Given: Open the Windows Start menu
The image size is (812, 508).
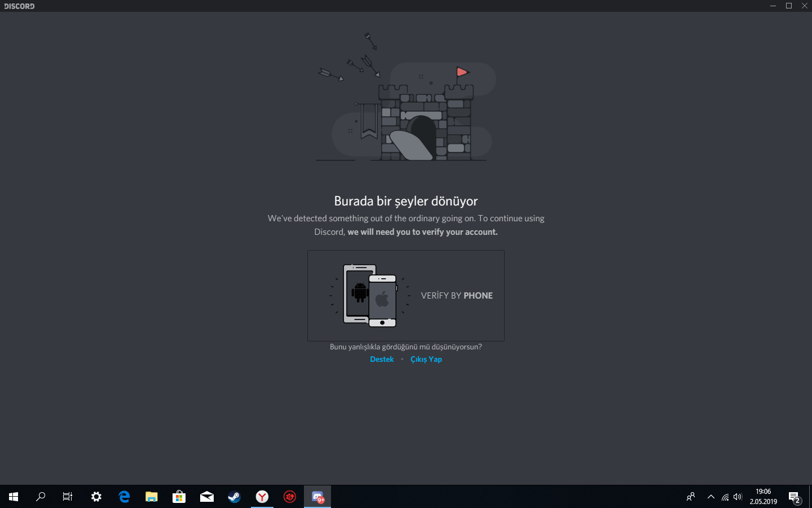Looking at the screenshot, I should coord(14,497).
